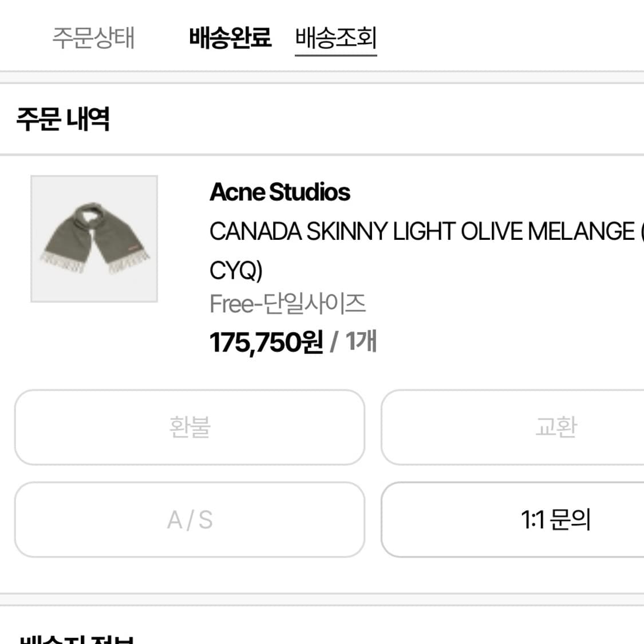Viewport: 644px width, 644px height.
Task: Open the CANADA SKINNY LIGHT OLIVE MELANGE title
Action: click(422, 232)
